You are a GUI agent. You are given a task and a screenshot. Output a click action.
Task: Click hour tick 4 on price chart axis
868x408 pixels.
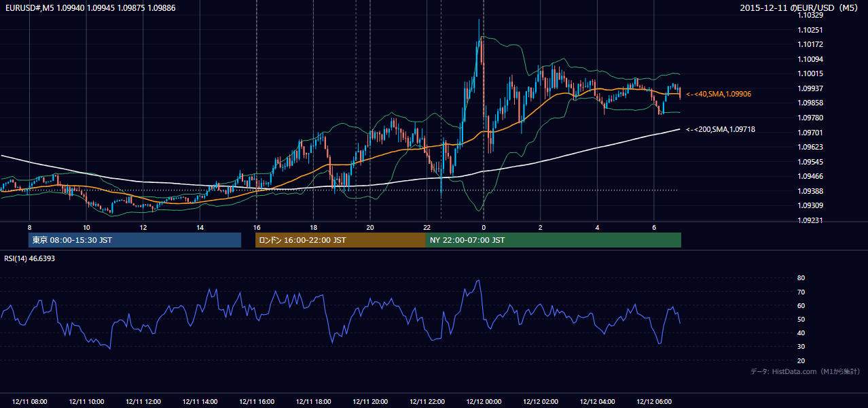point(598,226)
